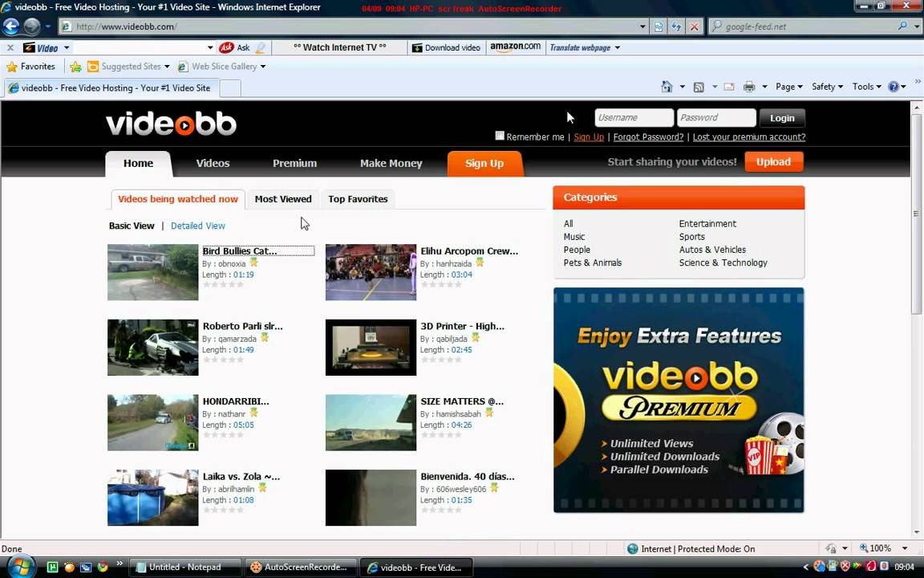The height and width of the screenshot is (578, 924).
Task: Open the Suggested Sites dropdown
Action: 167,67
